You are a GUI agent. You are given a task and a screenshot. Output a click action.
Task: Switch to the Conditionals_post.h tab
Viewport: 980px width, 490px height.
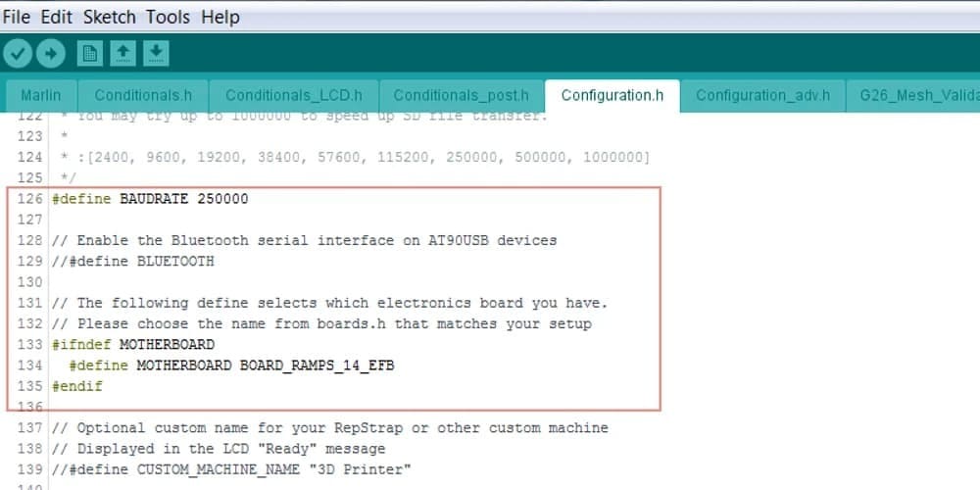(462, 96)
